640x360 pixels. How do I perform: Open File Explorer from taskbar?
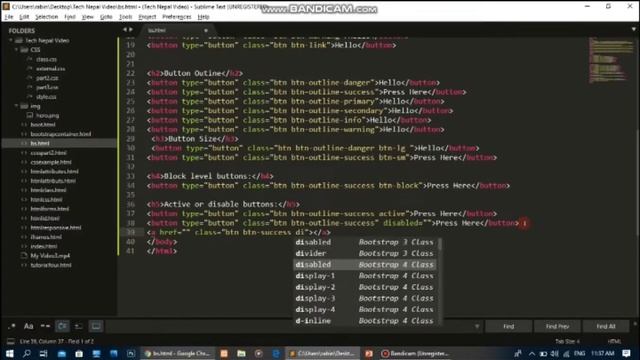tap(241, 353)
